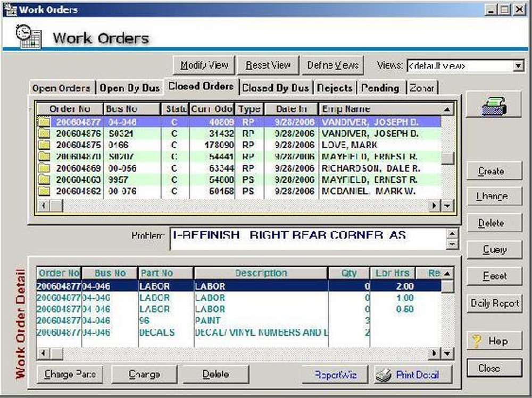Click in the Problem text field
Viewport: 532px width, 398px height.
click(308, 239)
